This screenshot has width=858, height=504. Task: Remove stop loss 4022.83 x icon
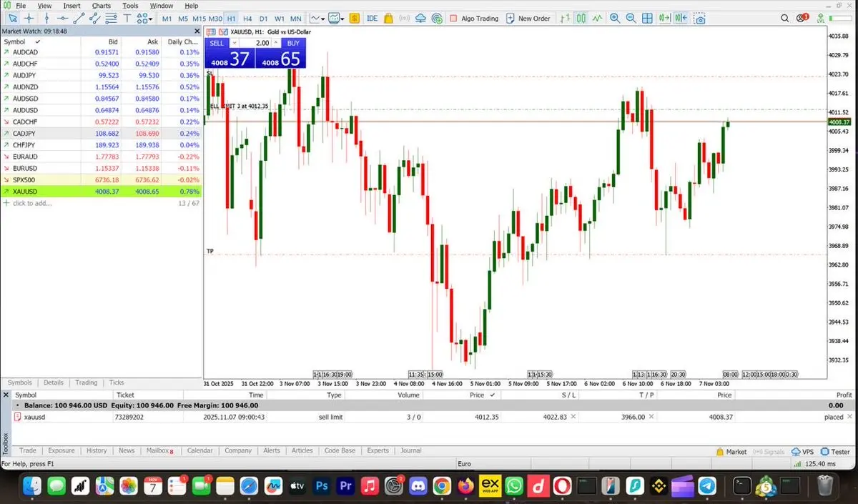pyautogui.click(x=573, y=416)
